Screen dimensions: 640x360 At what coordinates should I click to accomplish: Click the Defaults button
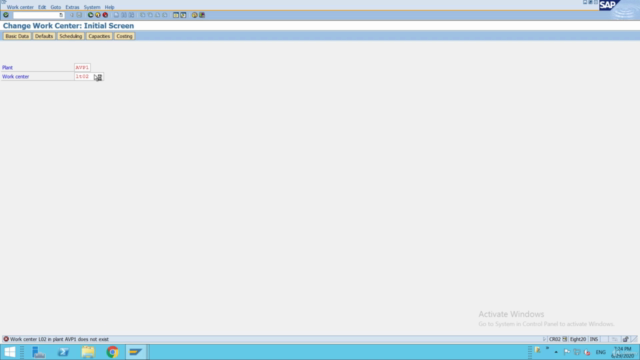(x=44, y=36)
